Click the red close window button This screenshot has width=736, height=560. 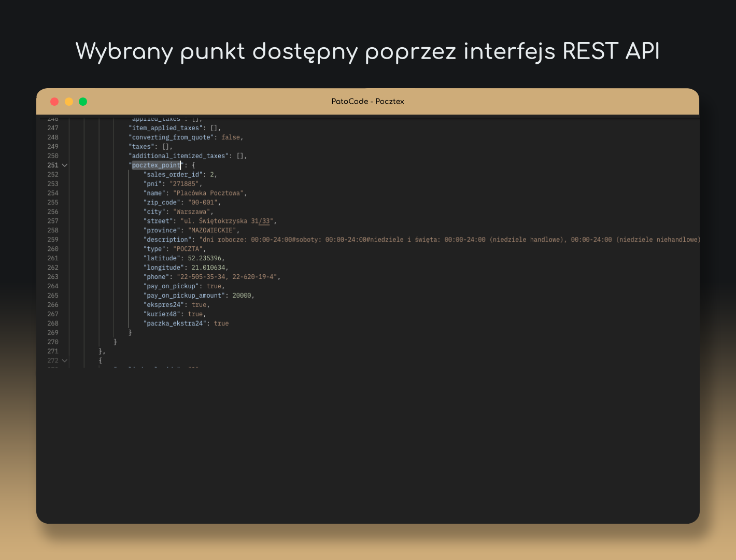point(54,102)
